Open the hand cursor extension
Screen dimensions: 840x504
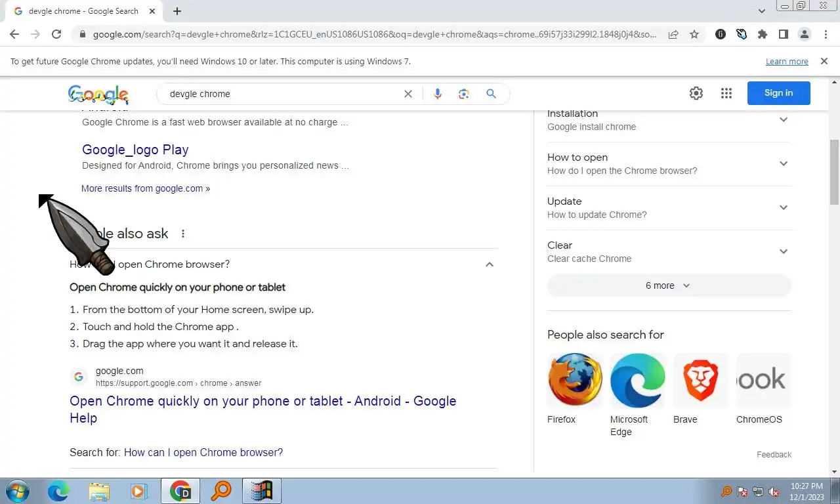click(742, 35)
